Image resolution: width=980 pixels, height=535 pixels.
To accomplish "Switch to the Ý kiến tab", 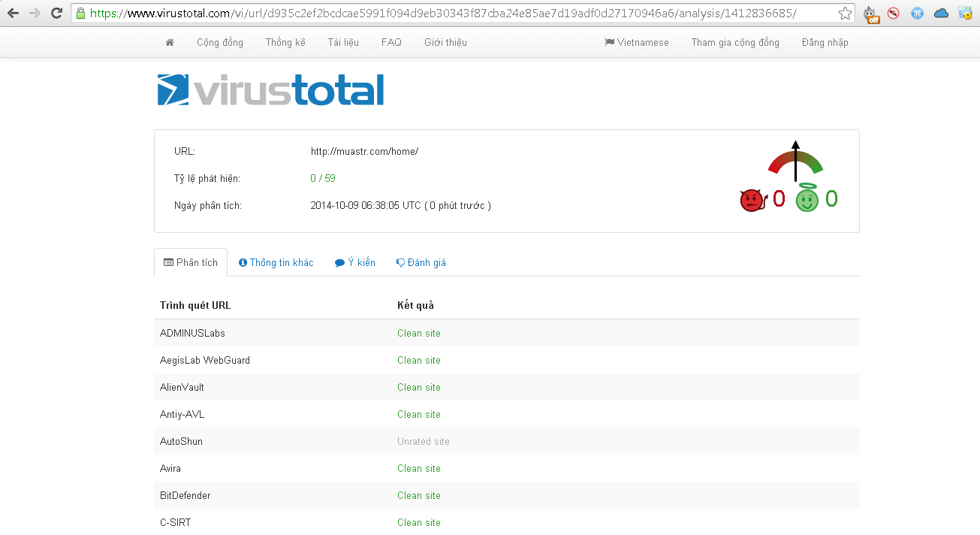I will pyautogui.click(x=355, y=262).
